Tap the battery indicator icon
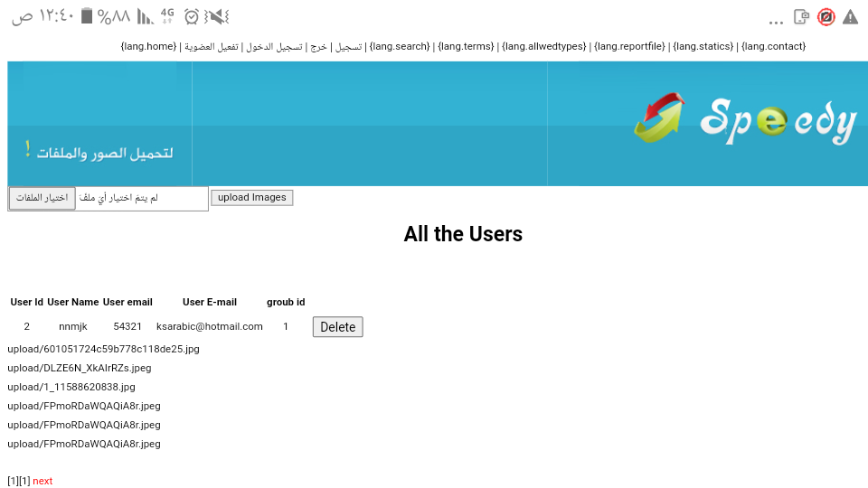The width and height of the screenshot is (868, 488). tap(87, 16)
